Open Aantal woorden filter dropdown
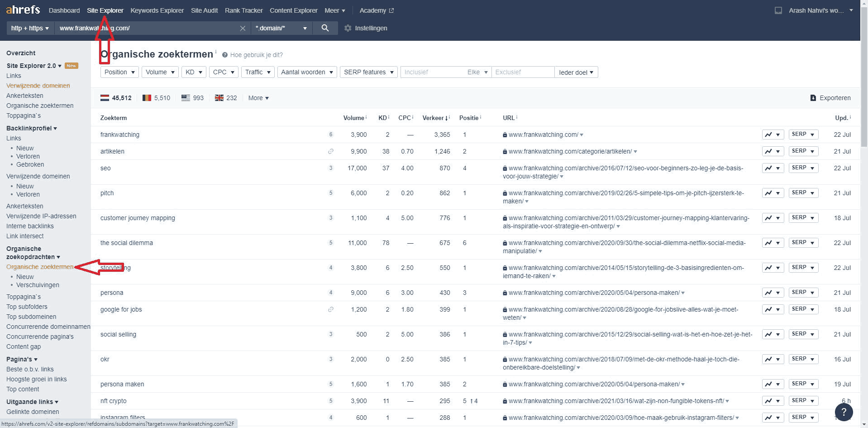 pos(307,72)
